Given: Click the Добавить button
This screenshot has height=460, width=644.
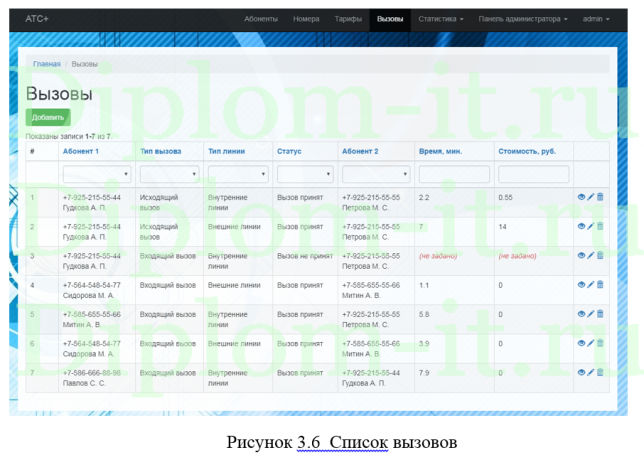Looking at the screenshot, I should [48, 117].
